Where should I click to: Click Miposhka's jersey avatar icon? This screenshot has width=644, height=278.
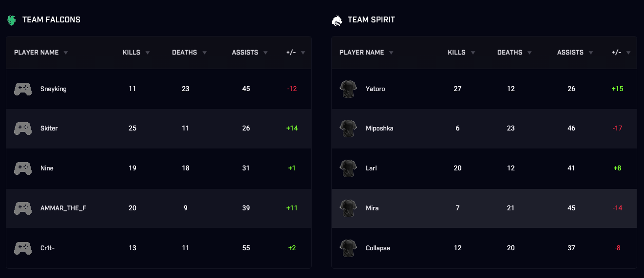click(x=348, y=129)
